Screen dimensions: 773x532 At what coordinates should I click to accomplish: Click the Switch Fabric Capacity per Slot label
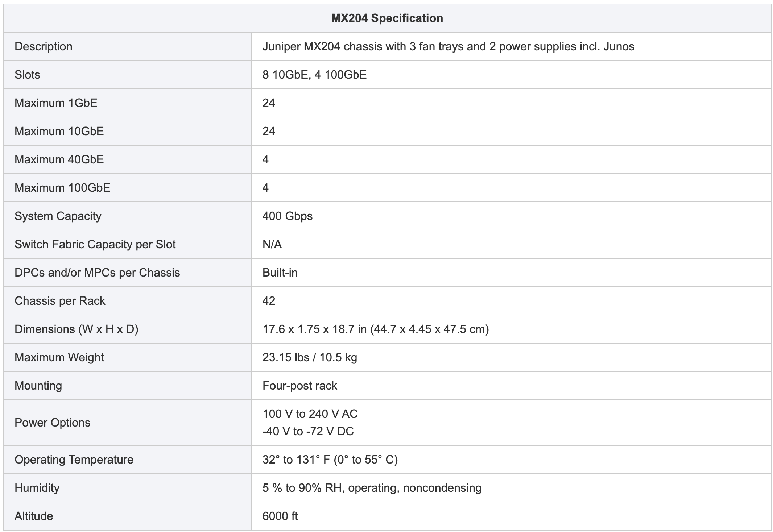click(95, 244)
